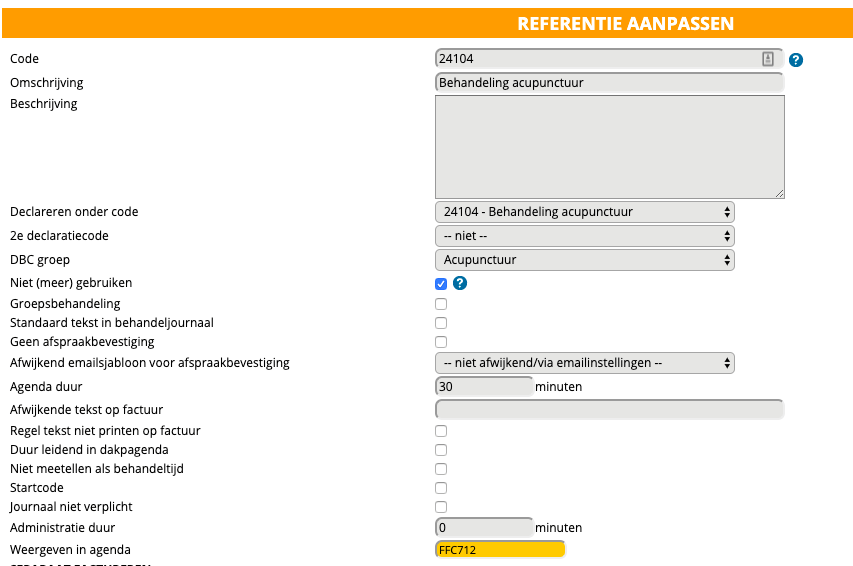853x566 pixels.
Task: Open Afwijkend emailsjabloon dropdown
Action: (584, 362)
